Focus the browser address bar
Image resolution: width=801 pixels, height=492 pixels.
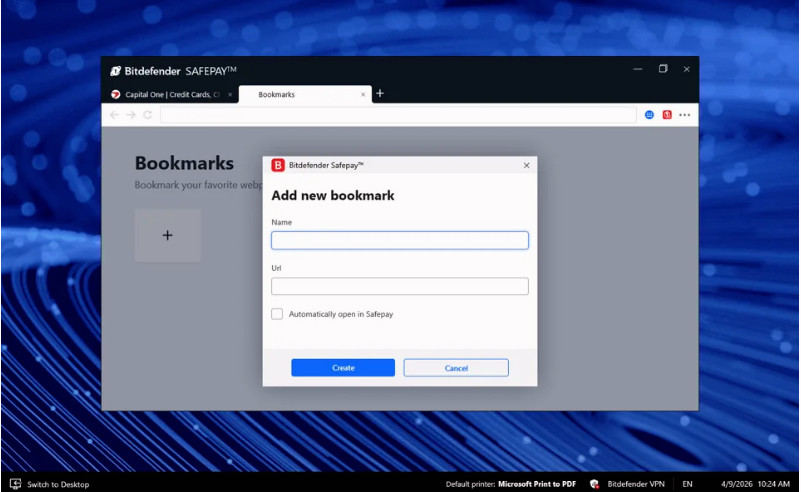coord(398,115)
